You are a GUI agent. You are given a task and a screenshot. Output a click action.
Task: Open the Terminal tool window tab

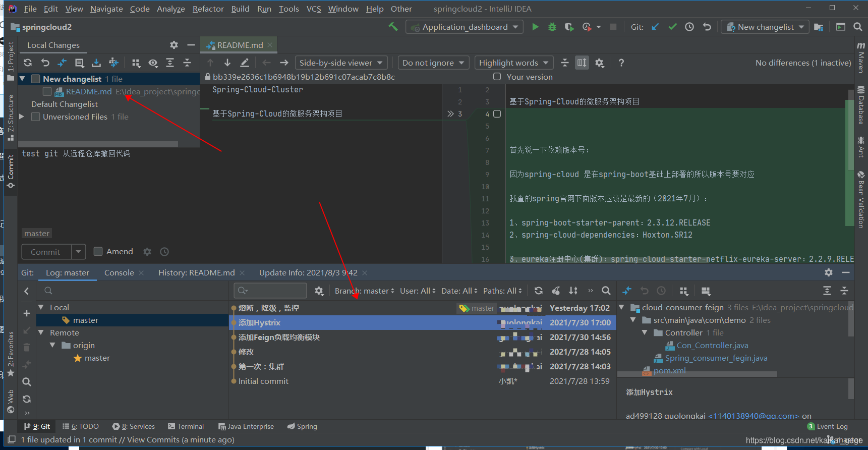point(186,426)
